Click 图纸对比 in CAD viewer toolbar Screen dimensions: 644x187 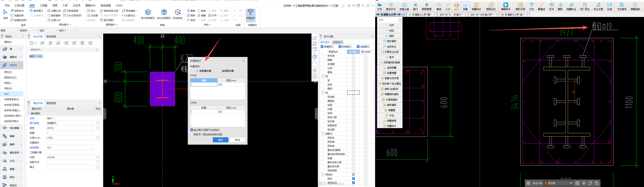coord(491,7)
